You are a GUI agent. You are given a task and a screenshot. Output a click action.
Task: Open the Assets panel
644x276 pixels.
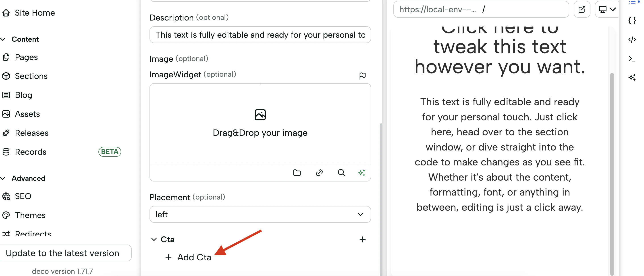(x=27, y=114)
